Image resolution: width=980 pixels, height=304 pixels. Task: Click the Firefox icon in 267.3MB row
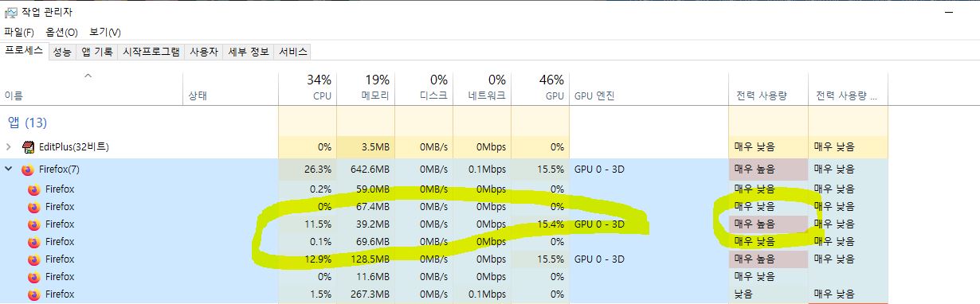point(33,294)
